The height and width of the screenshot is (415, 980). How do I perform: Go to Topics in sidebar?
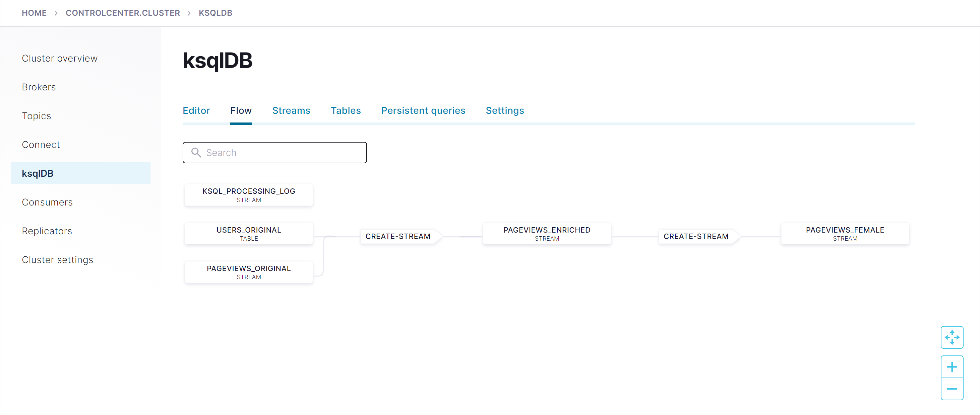36,115
